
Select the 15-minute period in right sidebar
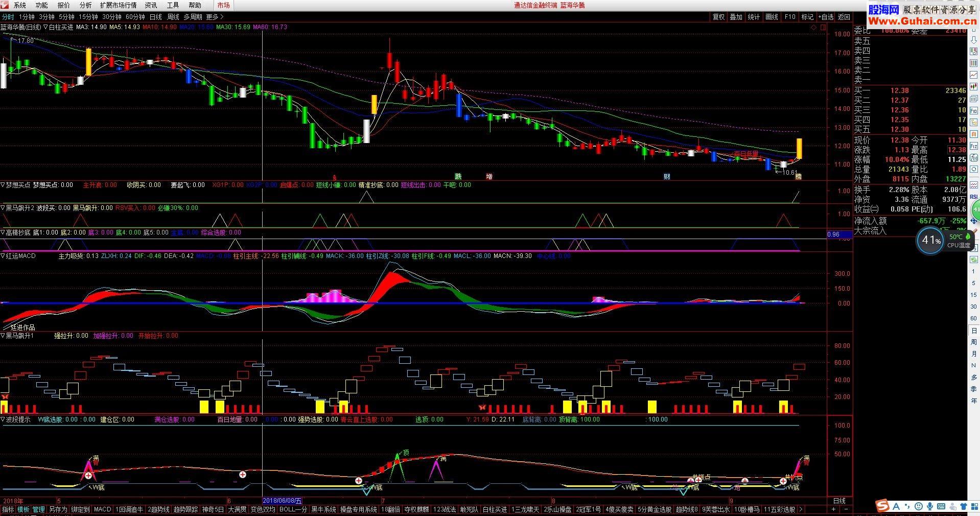point(974,295)
